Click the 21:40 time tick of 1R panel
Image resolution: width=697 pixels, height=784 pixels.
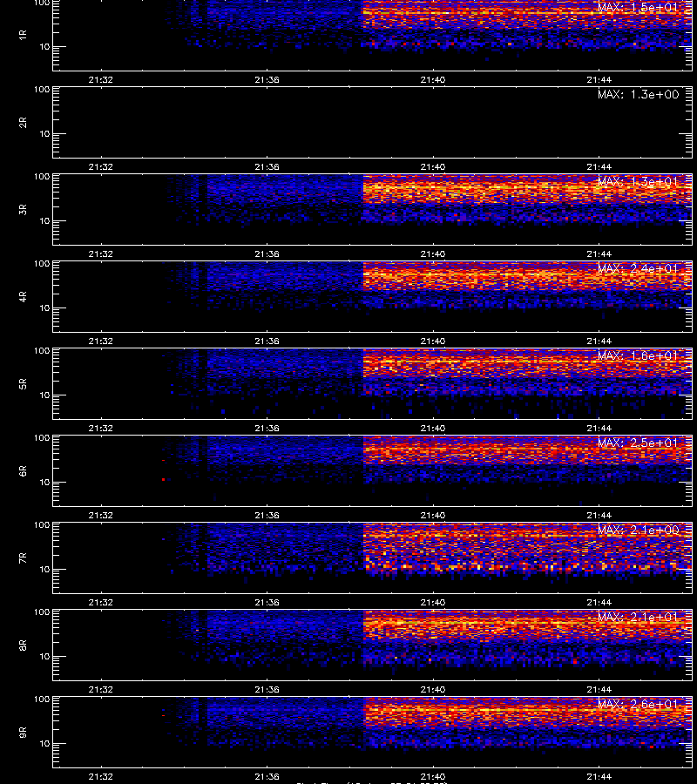pyautogui.click(x=432, y=79)
